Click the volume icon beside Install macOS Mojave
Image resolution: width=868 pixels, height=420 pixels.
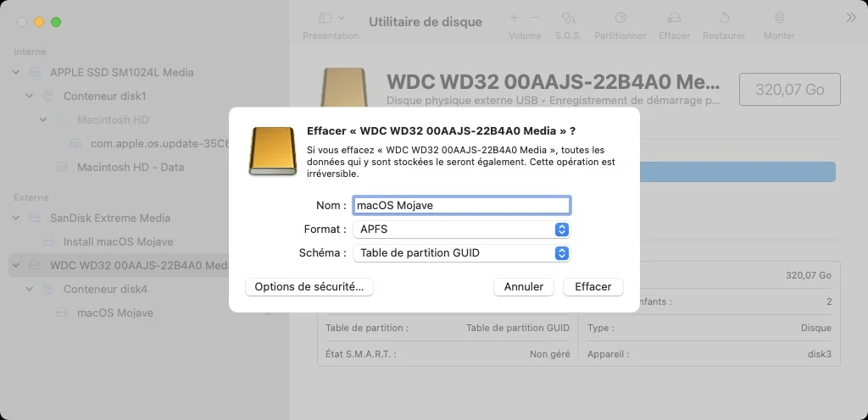click(48, 241)
